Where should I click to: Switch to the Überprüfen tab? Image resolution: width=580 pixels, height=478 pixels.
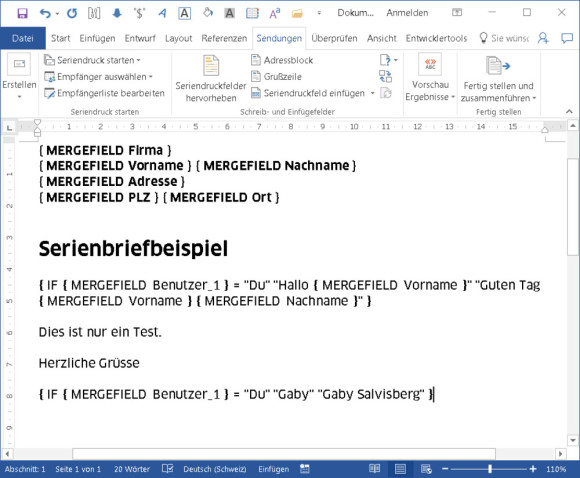(334, 38)
